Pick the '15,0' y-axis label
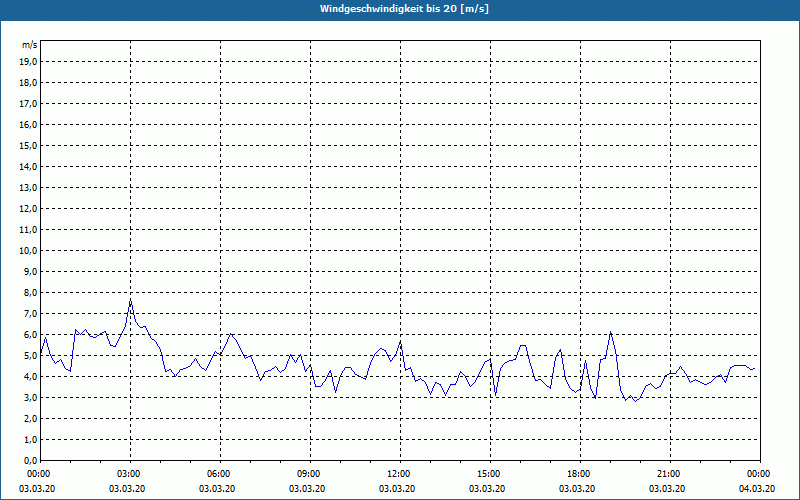The image size is (800, 500). coord(28,145)
